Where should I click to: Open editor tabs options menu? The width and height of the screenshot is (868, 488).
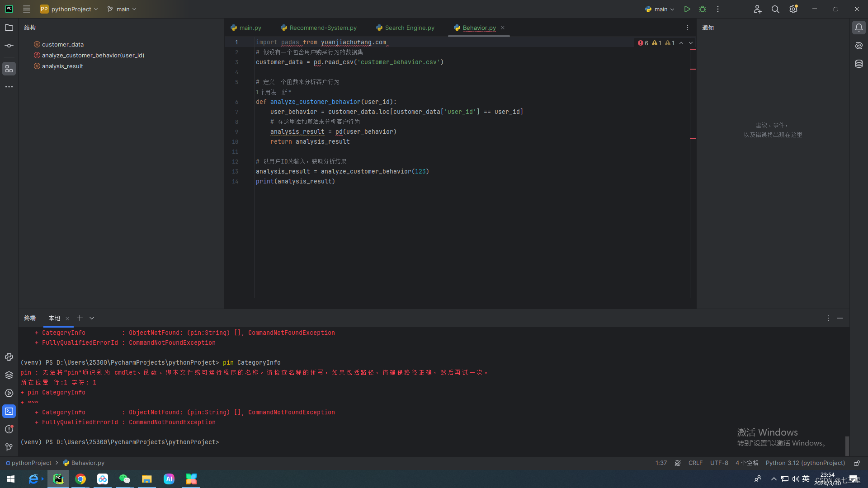coord(688,28)
